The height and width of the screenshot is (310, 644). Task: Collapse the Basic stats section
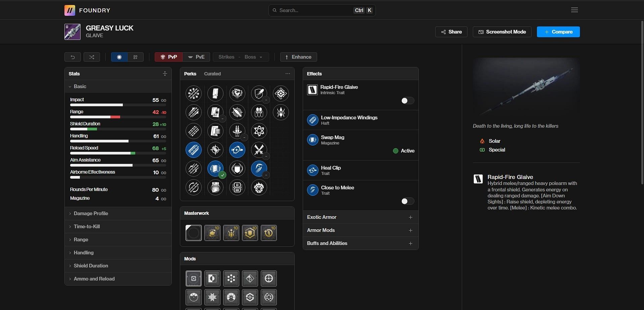[x=118, y=86]
